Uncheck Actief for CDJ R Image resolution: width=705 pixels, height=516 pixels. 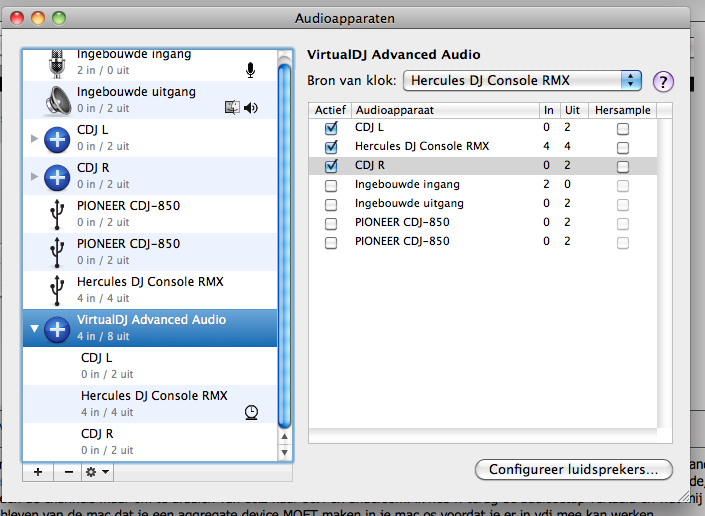(331, 166)
